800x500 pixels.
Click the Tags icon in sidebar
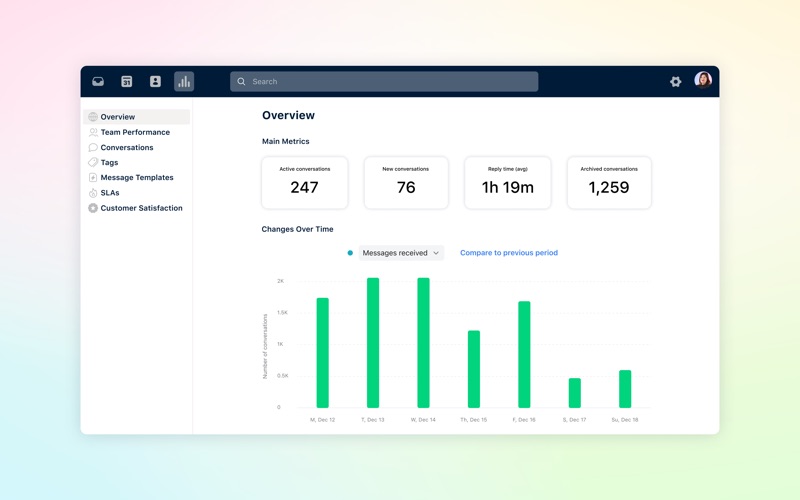coord(93,162)
